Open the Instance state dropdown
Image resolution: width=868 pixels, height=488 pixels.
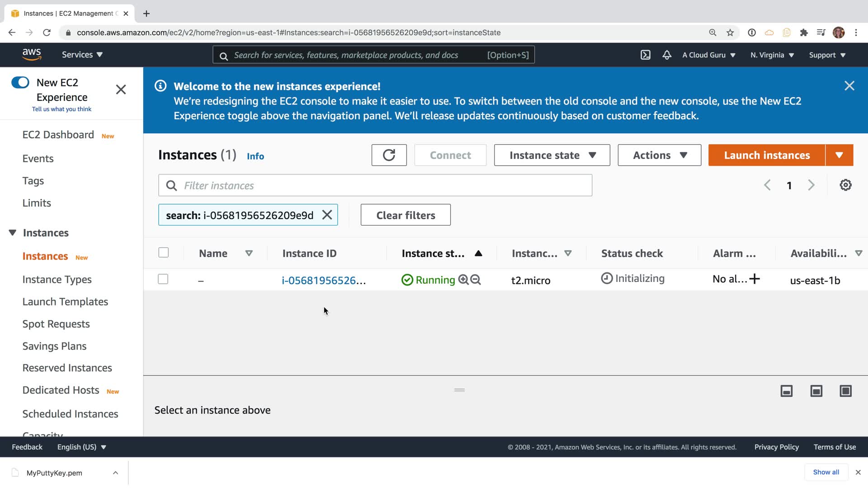point(552,155)
